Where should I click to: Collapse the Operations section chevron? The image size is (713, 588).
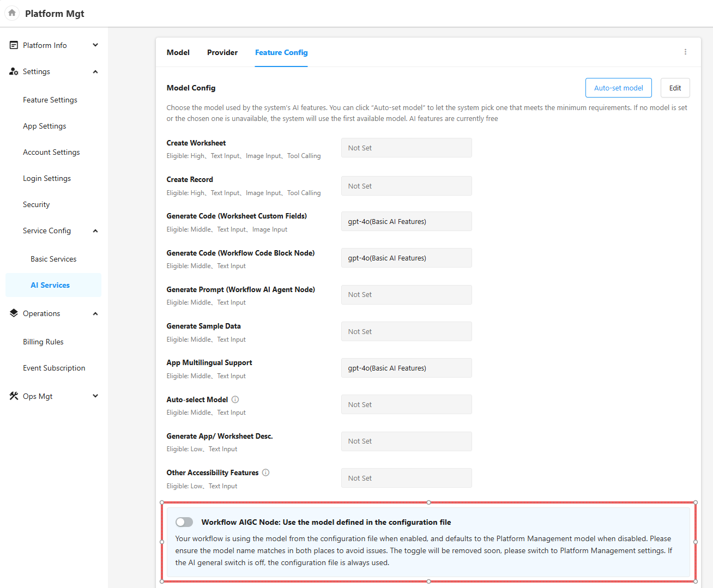coord(95,313)
